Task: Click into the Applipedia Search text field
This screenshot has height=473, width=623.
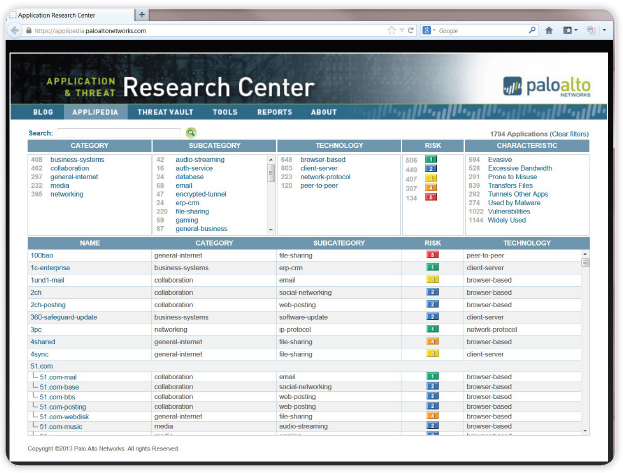Action: point(119,133)
